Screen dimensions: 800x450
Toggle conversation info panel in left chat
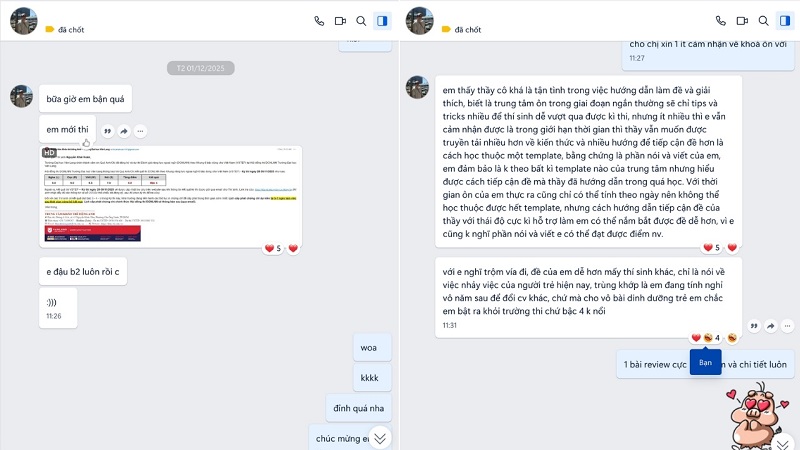382,21
